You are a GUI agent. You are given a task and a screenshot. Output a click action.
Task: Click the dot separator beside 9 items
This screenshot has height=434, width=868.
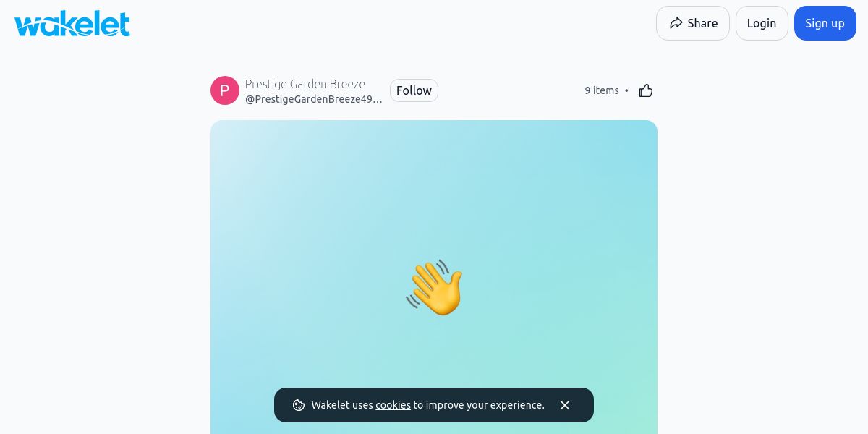[x=626, y=90]
